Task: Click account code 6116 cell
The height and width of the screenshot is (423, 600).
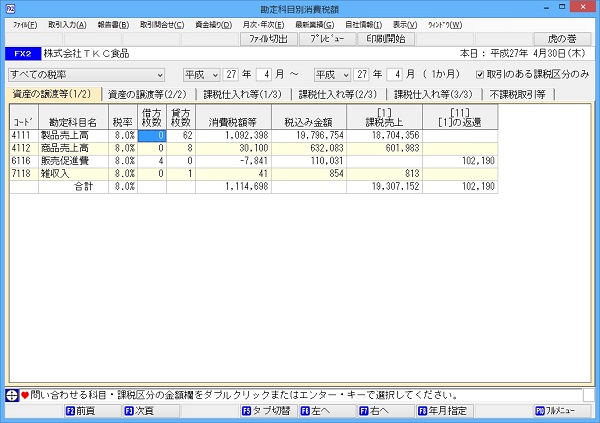Action: coord(24,161)
